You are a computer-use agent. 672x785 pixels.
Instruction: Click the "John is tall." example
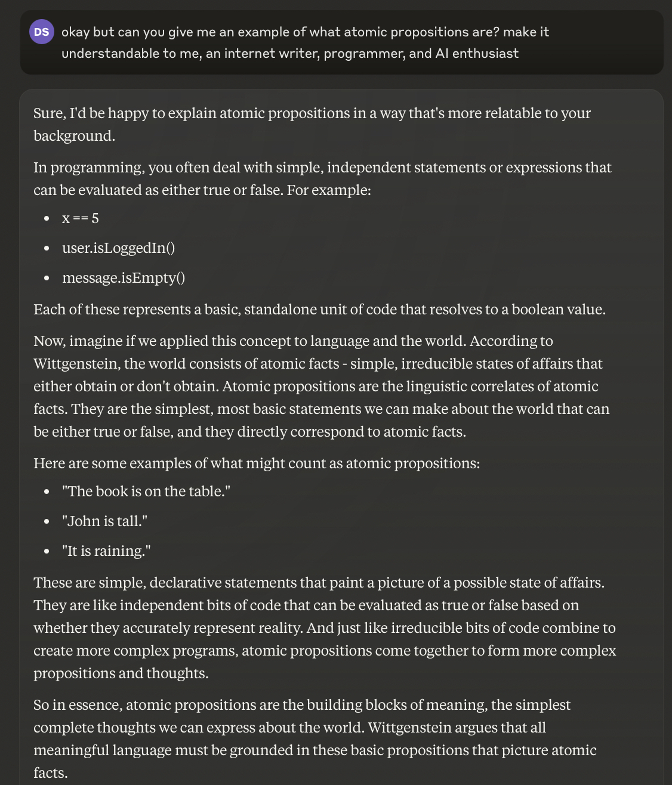104,521
